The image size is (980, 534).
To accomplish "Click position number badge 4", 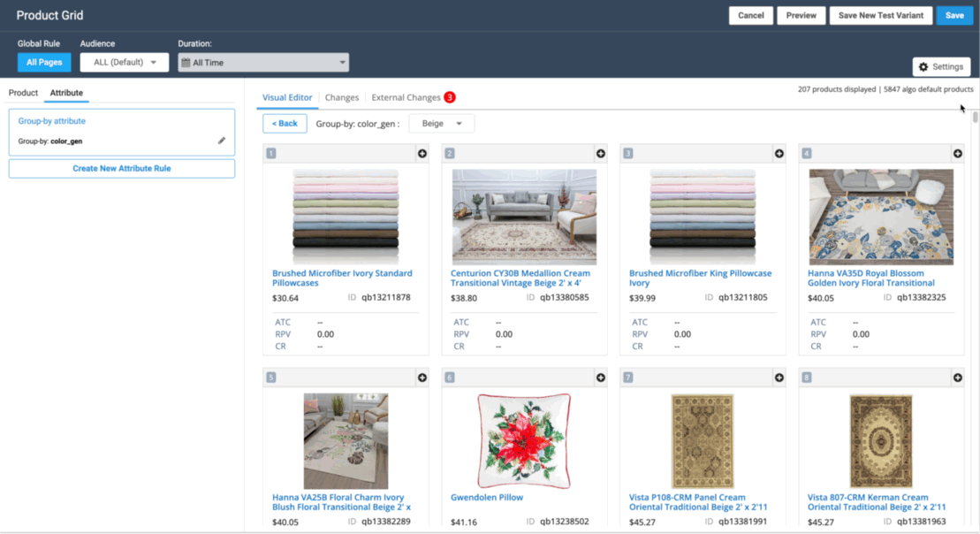I will [807, 153].
